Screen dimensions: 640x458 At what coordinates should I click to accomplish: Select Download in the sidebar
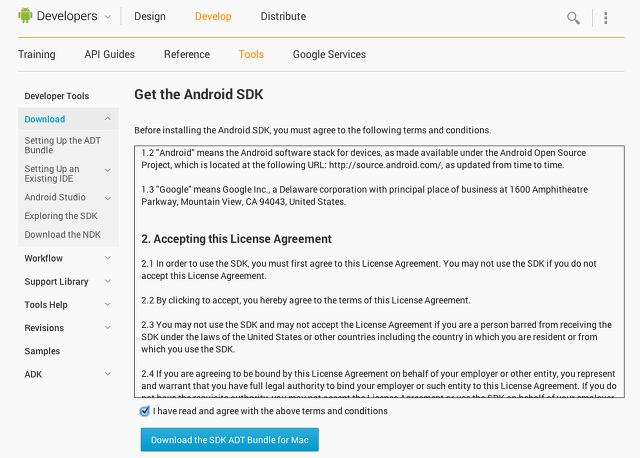point(44,119)
